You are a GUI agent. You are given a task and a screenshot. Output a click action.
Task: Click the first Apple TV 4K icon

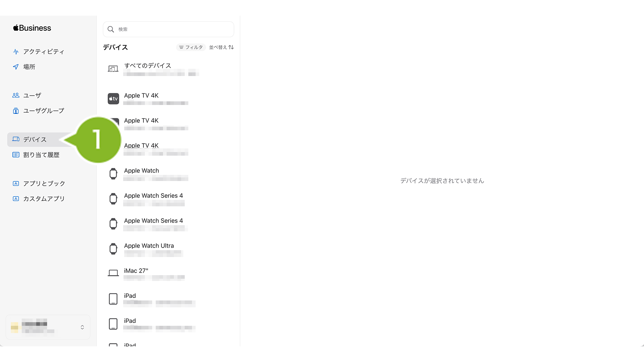[x=113, y=98]
